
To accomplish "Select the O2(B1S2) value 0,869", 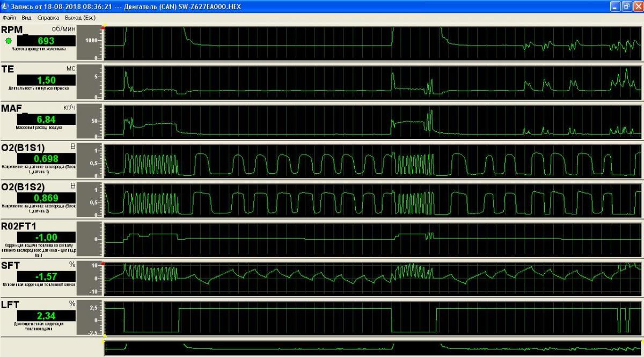I will tap(47, 198).
